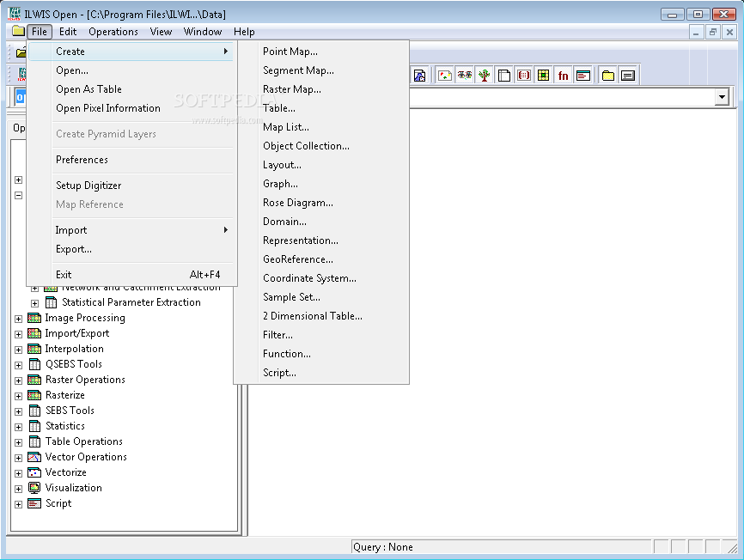
Task: Click the red 'fn' function toolbar icon
Action: 563,76
